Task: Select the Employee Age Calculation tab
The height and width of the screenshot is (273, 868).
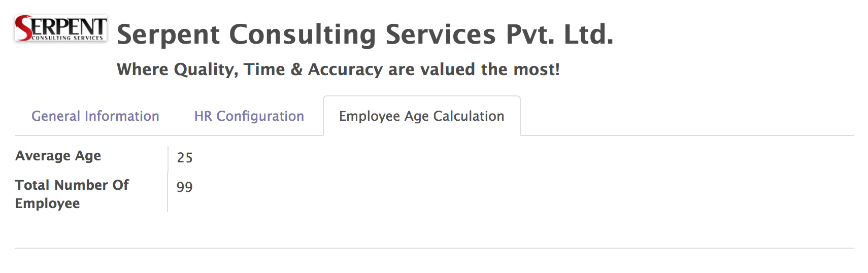Action: (421, 116)
